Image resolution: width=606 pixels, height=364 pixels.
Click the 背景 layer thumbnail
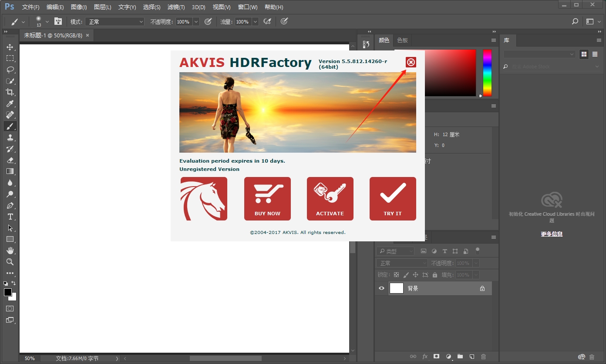pyautogui.click(x=397, y=288)
